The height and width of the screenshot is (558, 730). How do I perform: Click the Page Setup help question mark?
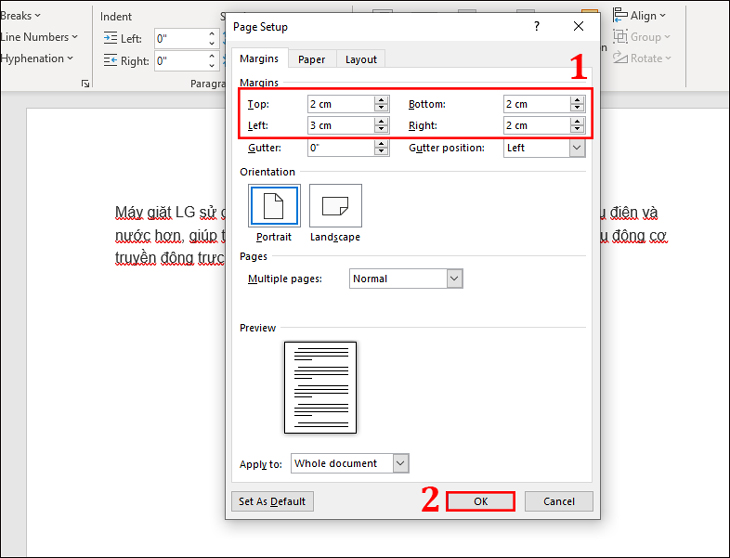coord(537,27)
